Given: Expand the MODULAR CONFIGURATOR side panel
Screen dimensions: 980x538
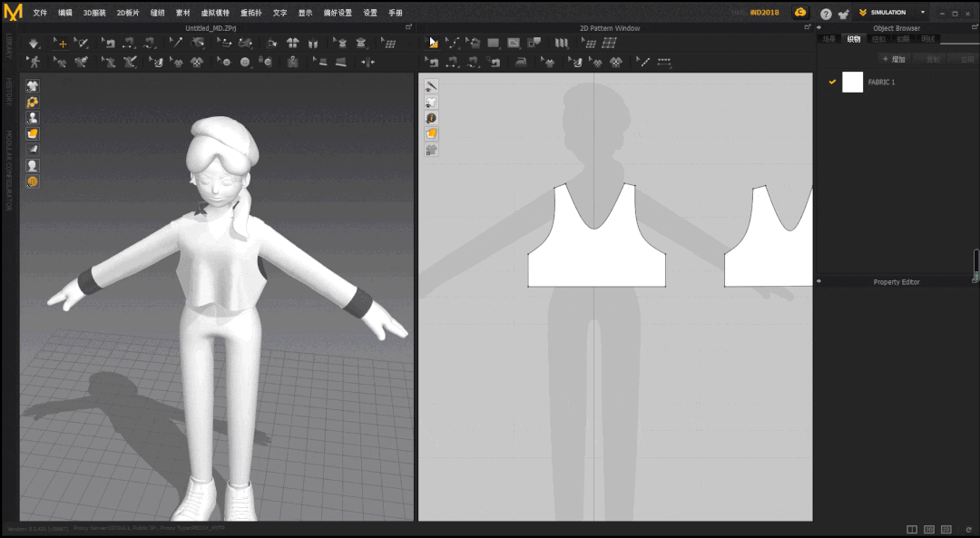Looking at the screenshot, I should click(x=9, y=170).
